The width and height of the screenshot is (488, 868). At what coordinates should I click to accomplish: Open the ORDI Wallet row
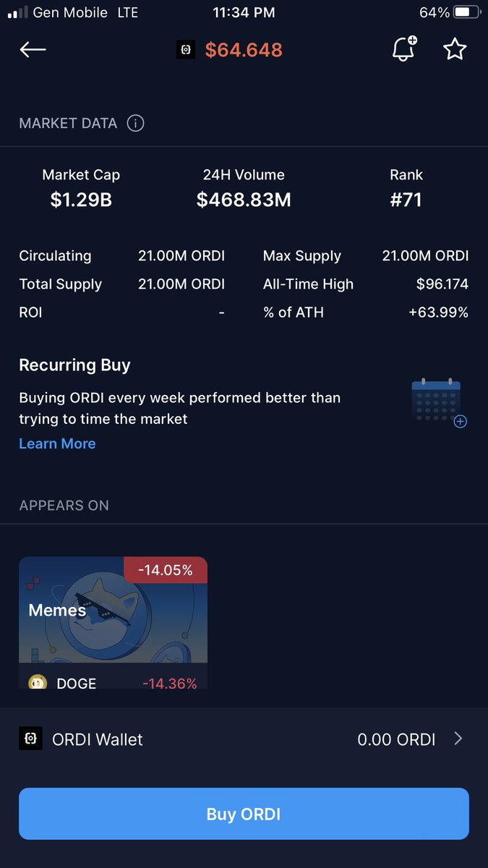(x=244, y=739)
